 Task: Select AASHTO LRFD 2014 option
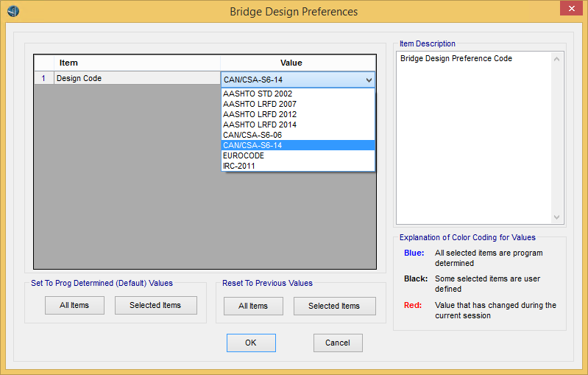(298, 125)
